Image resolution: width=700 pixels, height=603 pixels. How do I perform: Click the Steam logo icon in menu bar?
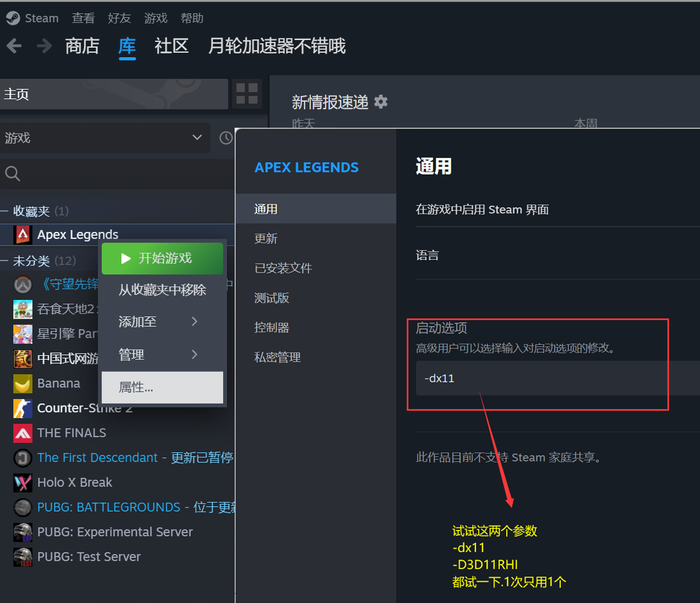13,18
